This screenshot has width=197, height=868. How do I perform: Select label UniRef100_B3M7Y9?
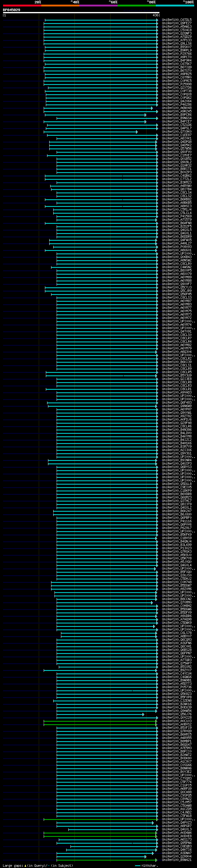coord(176,447)
